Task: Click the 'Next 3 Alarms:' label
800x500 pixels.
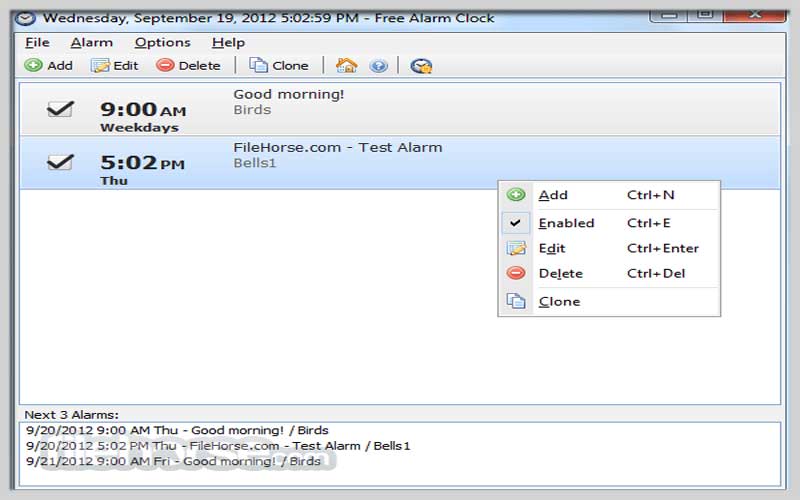Action: (71, 415)
